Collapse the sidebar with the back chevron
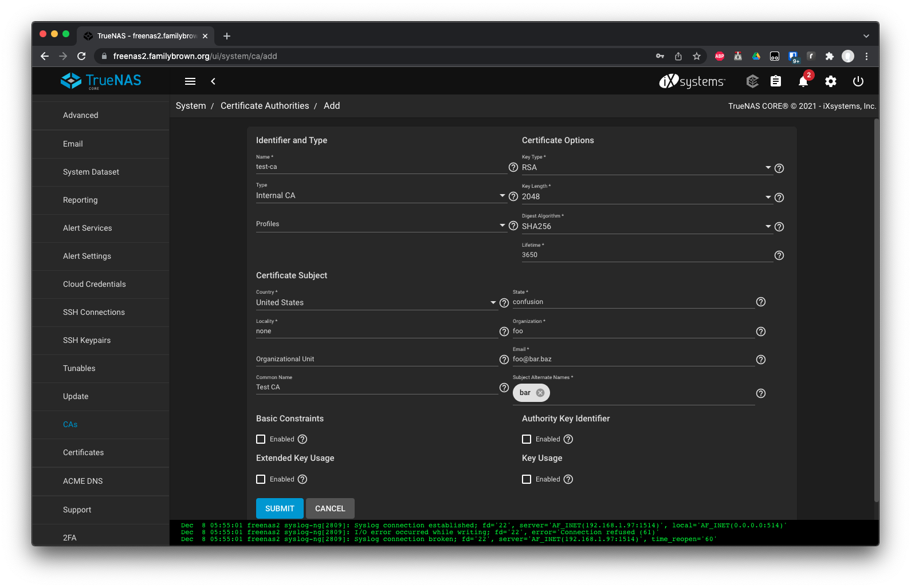Screen dimensions: 911x588 pyautogui.click(x=213, y=81)
